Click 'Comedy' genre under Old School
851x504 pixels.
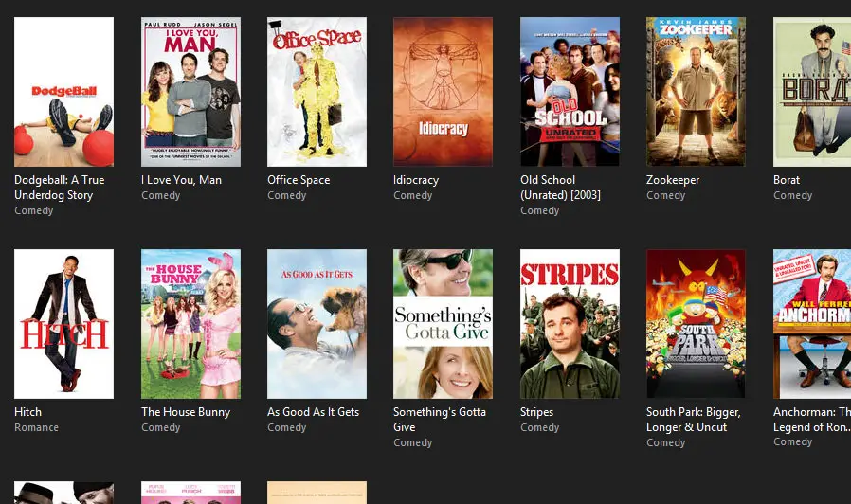click(x=539, y=210)
